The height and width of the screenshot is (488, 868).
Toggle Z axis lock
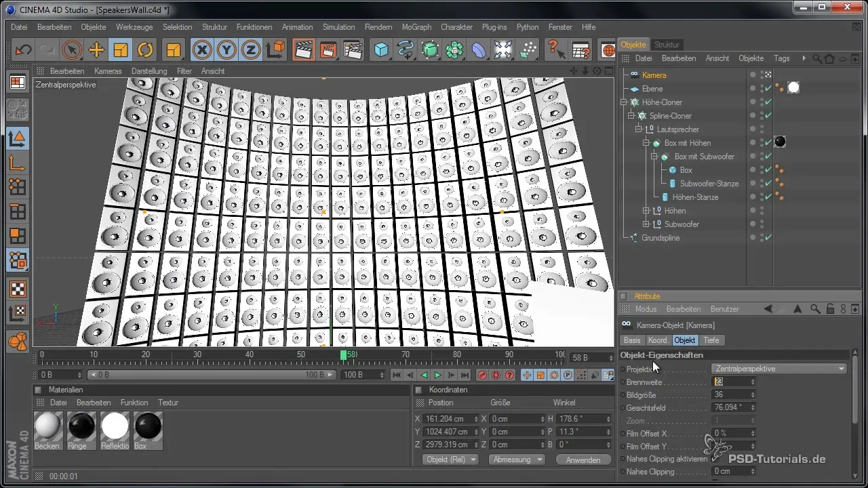[x=251, y=50]
